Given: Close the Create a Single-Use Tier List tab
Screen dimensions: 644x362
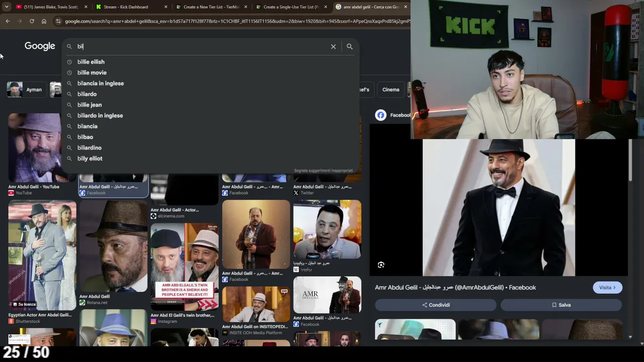Looking at the screenshot, I should pos(326,7).
